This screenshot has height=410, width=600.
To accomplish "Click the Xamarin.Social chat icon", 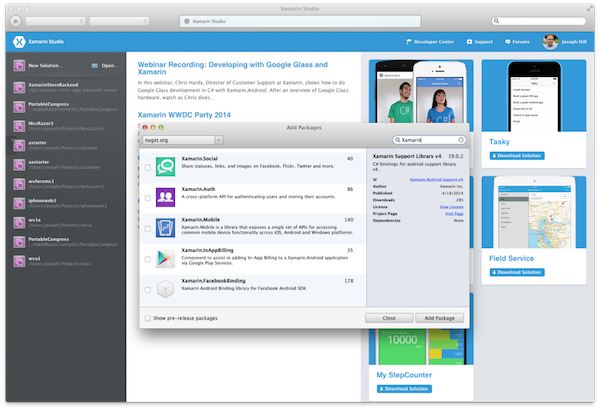I will point(165,167).
